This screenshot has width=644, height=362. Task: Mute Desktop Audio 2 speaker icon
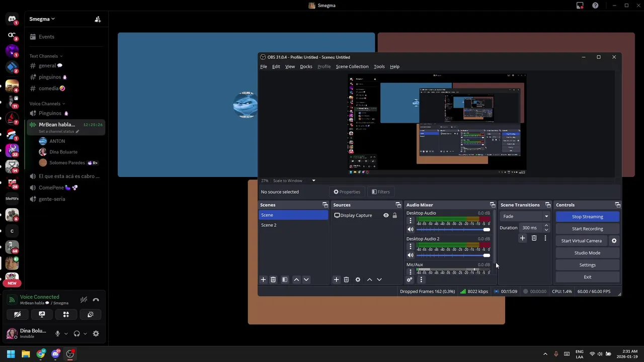[410, 255]
